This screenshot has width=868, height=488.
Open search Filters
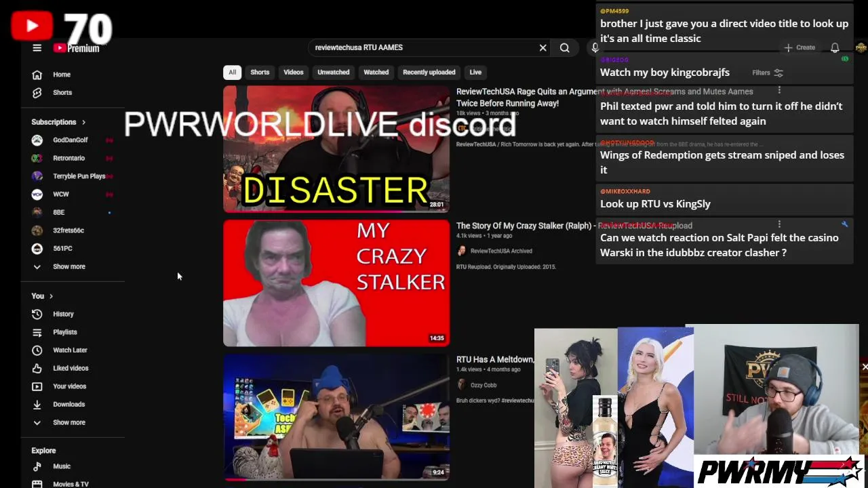768,73
